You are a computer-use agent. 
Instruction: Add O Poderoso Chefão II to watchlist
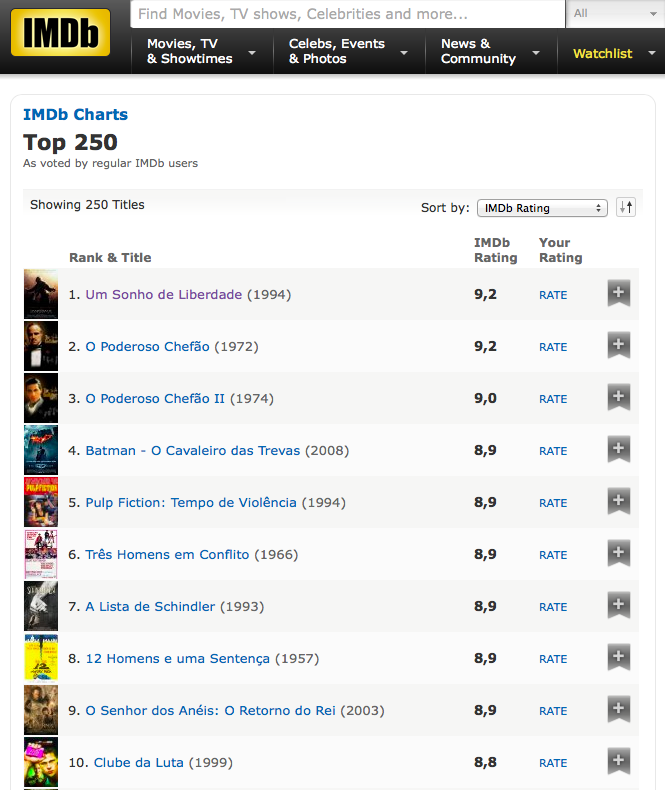coord(619,398)
